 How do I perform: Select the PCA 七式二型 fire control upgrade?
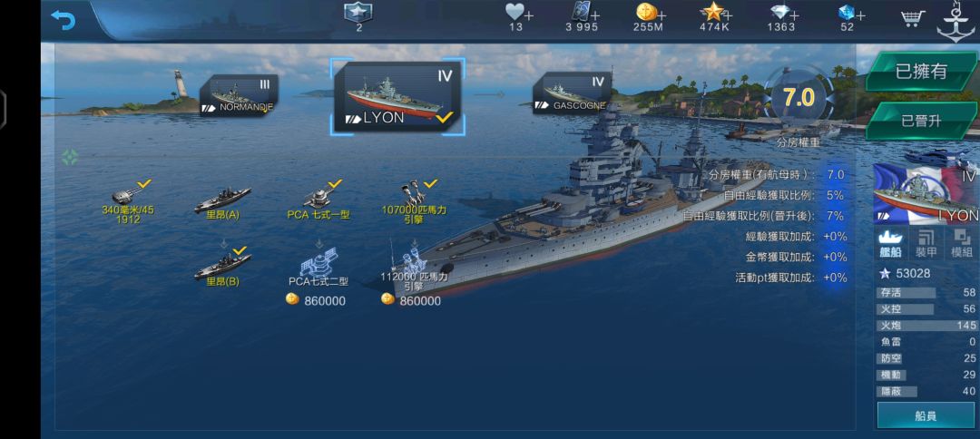coord(318,272)
